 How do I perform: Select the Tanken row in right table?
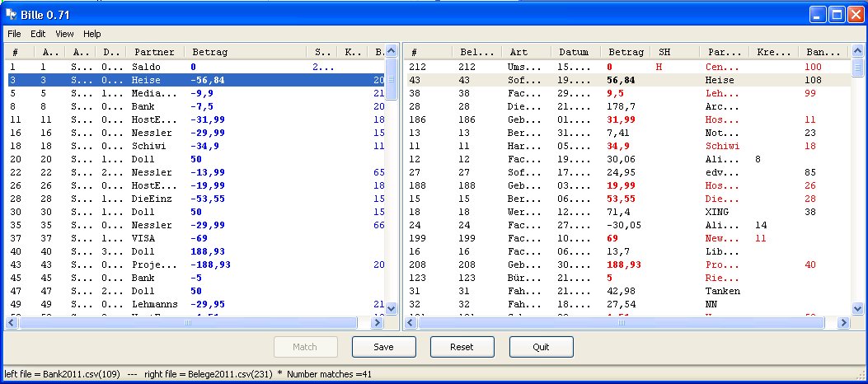click(722, 291)
